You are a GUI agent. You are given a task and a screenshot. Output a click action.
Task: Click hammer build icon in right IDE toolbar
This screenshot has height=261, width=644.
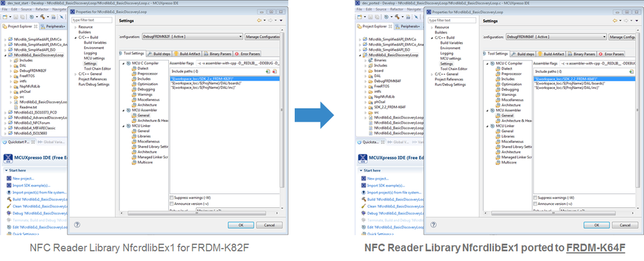coord(398,17)
